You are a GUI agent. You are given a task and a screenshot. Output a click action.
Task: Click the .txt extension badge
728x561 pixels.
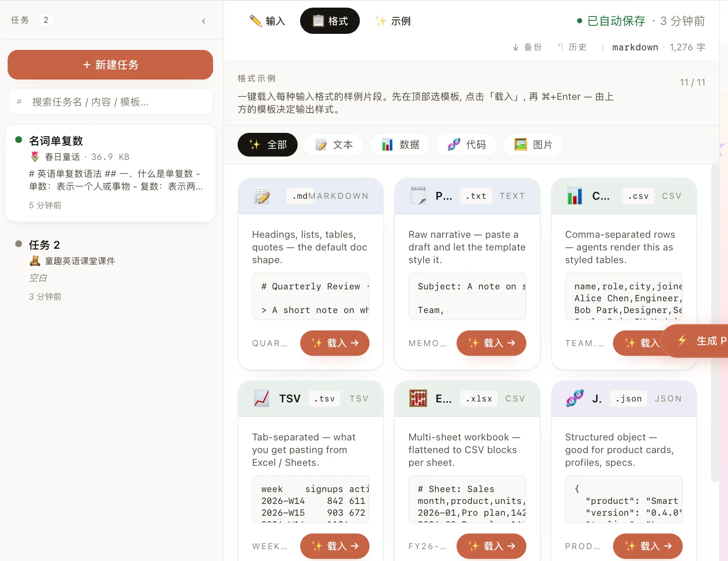pos(476,196)
